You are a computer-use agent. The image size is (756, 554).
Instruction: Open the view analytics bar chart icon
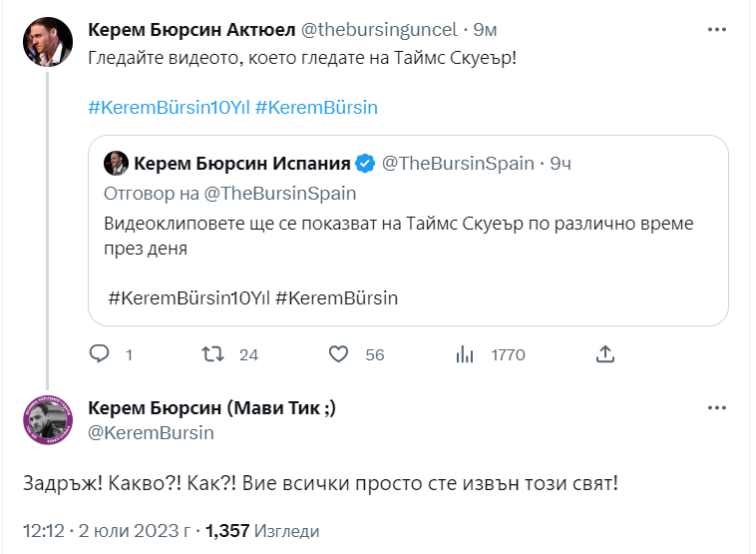click(x=464, y=354)
